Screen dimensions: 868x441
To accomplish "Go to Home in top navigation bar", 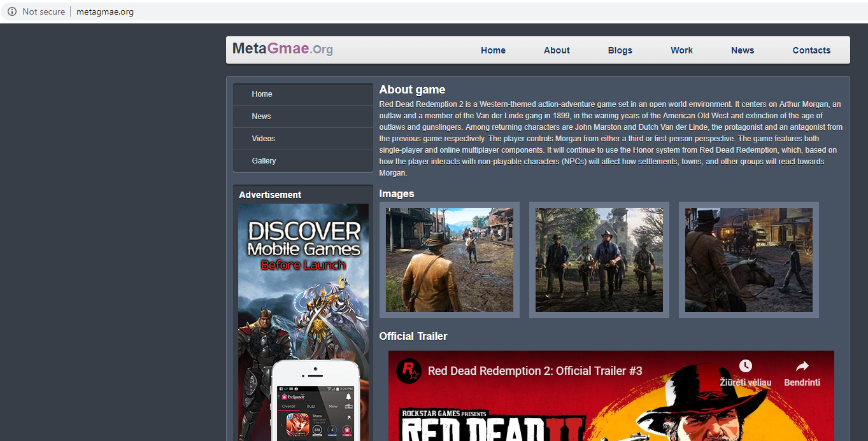I will coord(493,50).
